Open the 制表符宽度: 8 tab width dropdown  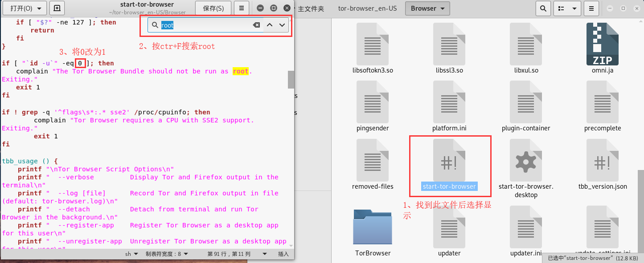point(166,254)
